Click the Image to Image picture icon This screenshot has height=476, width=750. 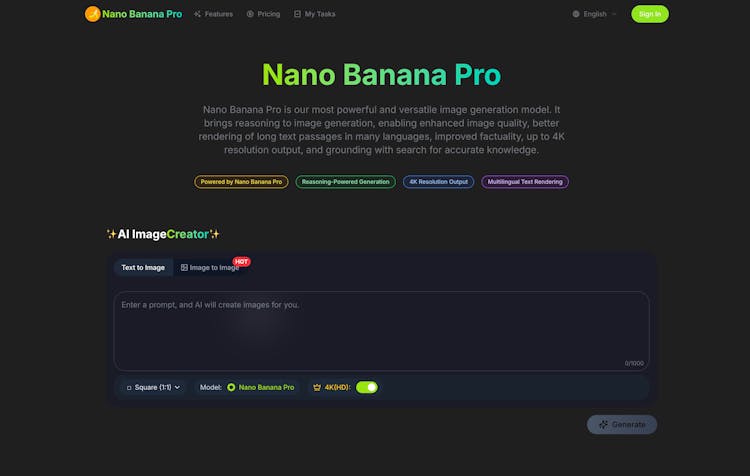coord(184,267)
